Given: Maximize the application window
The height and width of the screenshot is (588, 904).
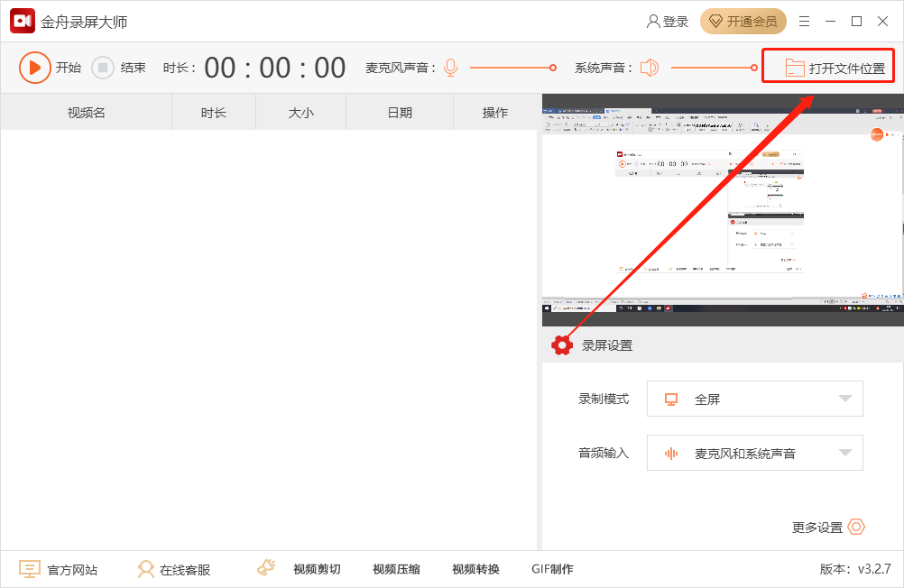Looking at the screenshot, I should 857,22.
